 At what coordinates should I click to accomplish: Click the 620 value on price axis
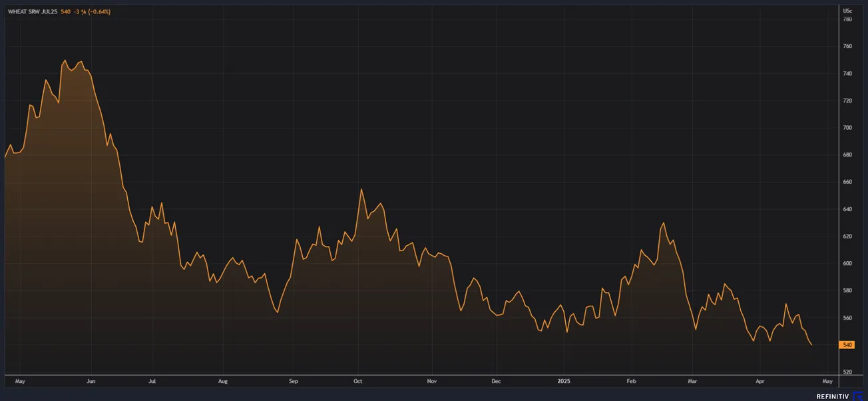pyautogui.click(x=847, y=236)
